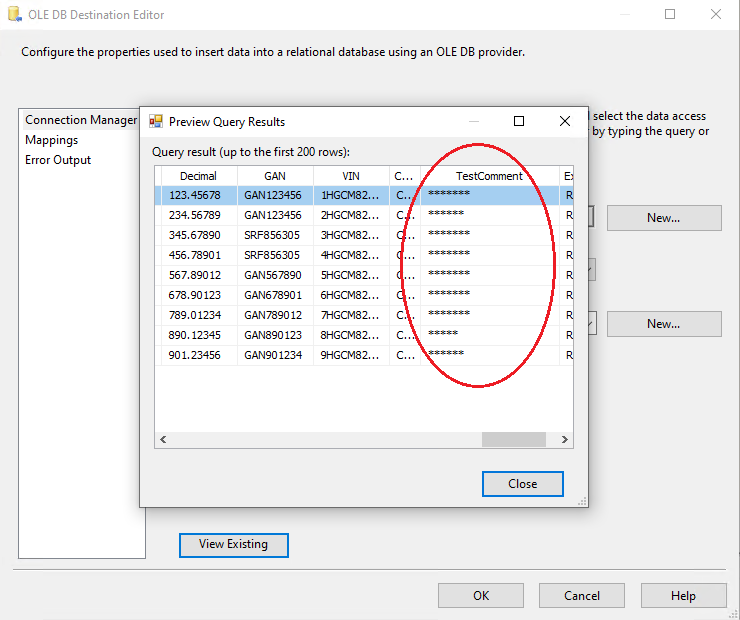Click the Preview Query Results window icon
This screenshot has width=740, height=620.
pyautogui.click(x=156, y=122)
